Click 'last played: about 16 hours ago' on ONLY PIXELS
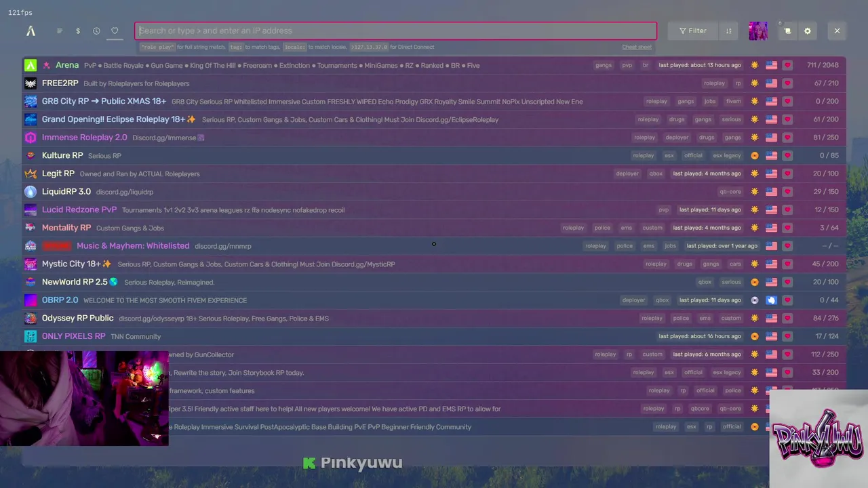The image size is (868, 488). coord(700,336)
